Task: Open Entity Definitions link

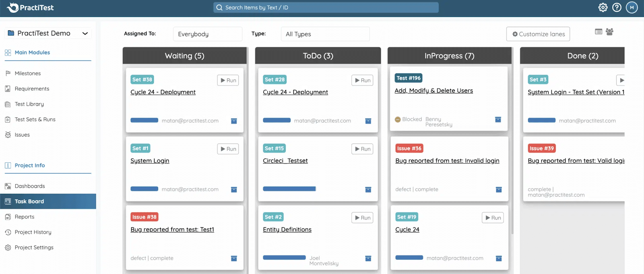Action: pyautogui.click(x=287, y=230)
